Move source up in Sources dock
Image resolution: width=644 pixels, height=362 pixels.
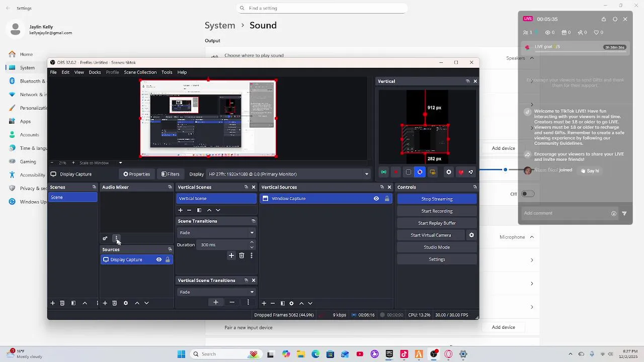point(137,303)
